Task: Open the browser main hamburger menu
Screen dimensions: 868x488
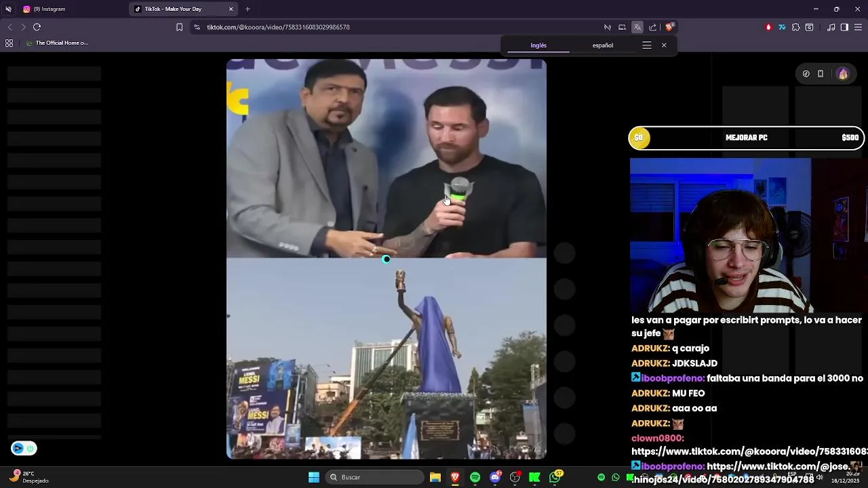Action: tap(858, 27)
